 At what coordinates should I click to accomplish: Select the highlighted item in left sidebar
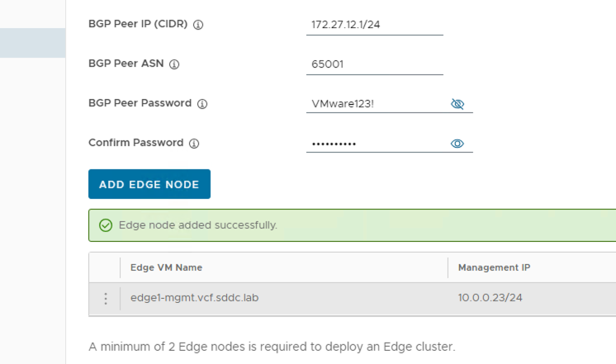click(x=32, y=43)
